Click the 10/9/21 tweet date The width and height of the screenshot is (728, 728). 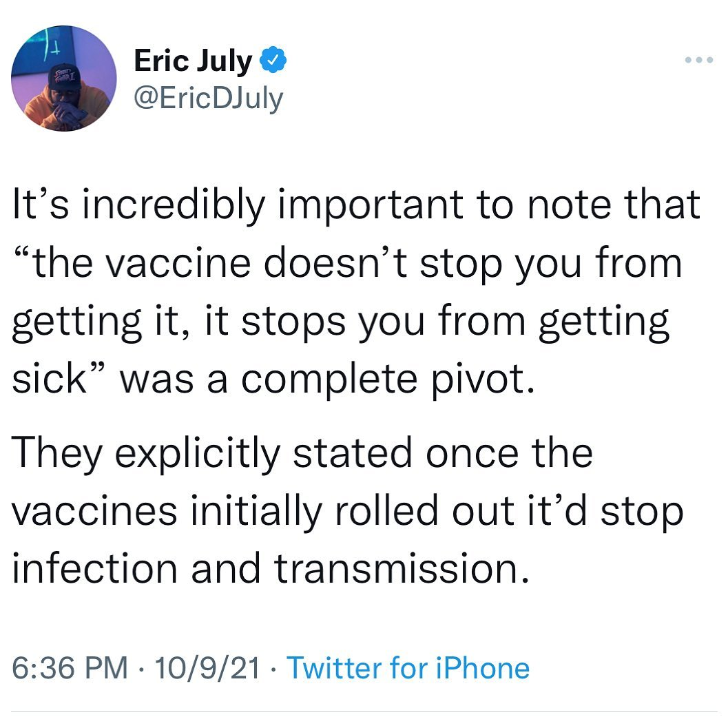207,669
